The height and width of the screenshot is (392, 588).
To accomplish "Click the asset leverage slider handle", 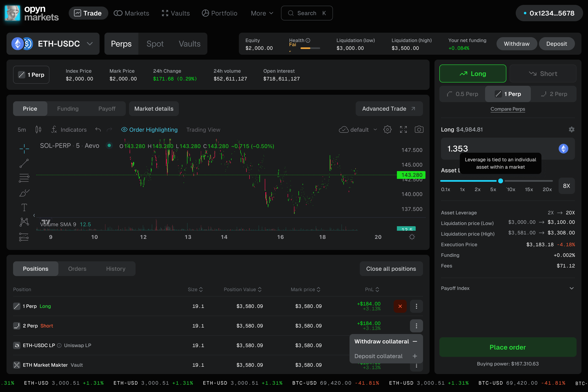I will [x=500, y=181].
